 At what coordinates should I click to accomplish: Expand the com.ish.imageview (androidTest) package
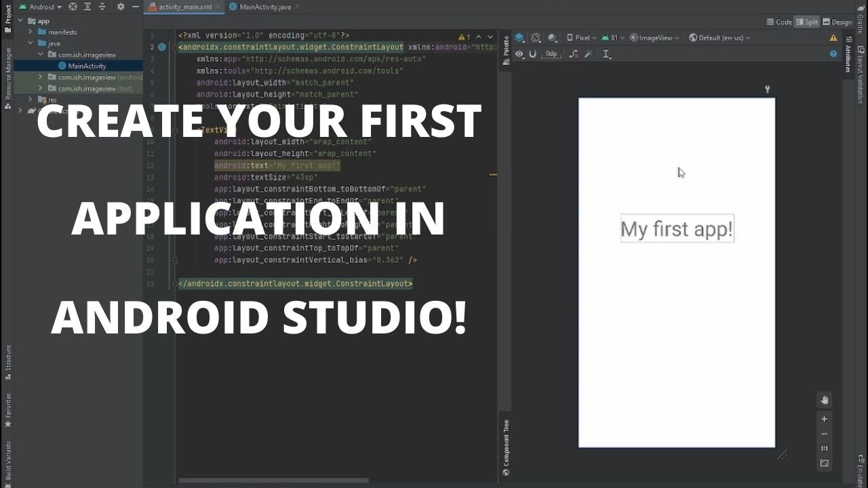tap(40, 77)
